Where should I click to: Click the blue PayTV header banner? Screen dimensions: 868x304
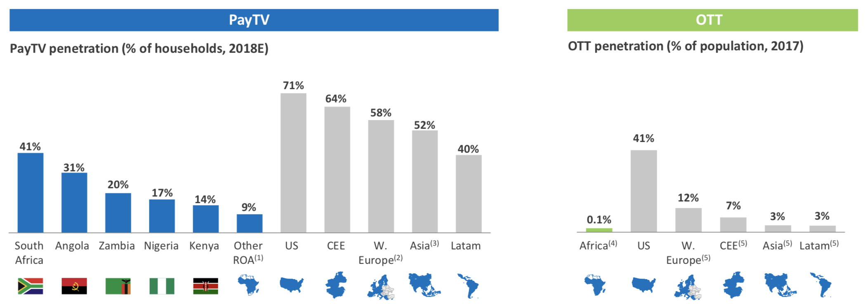point(254,20)
